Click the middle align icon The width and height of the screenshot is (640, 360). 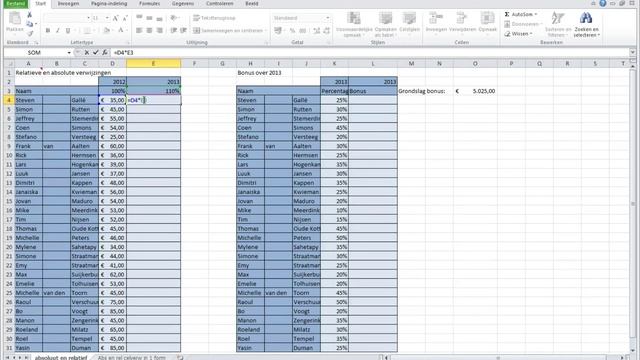coord(149,18)
